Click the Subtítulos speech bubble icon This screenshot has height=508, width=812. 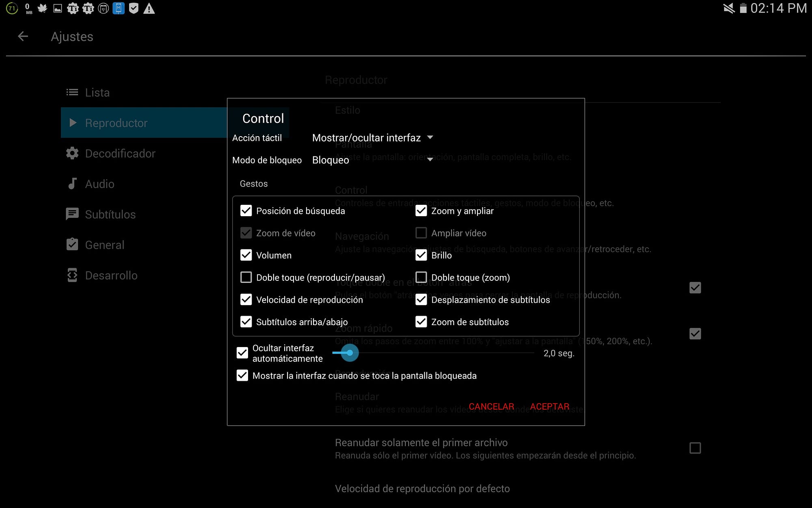click(x=72, y=214)
